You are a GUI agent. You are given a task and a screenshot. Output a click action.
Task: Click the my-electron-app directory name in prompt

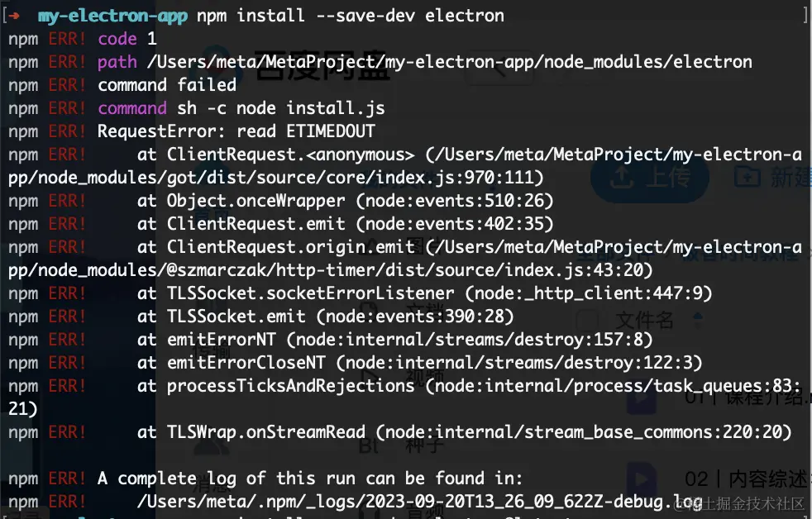(112, 16)
